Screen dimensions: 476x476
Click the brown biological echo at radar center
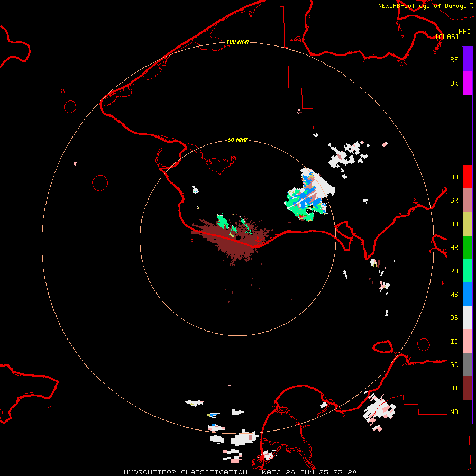pyautogui.click(x=234, y=240)
